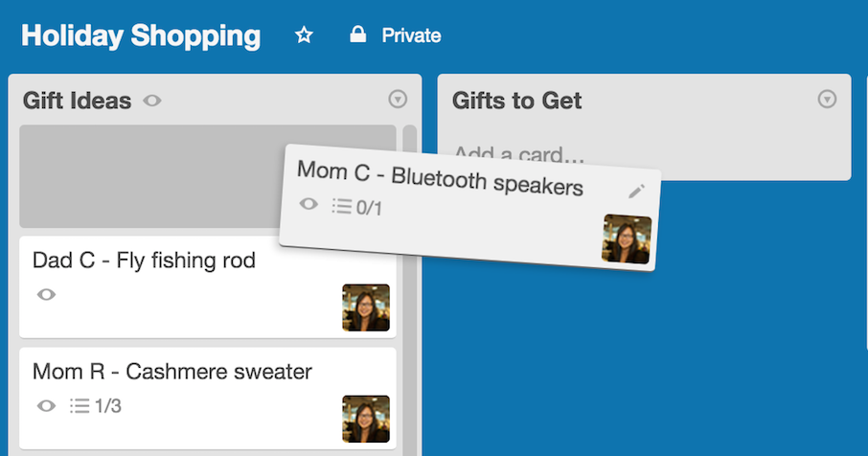
Task: Open the Dad C - Fly fishing rod card
Action: coord(208,287)
